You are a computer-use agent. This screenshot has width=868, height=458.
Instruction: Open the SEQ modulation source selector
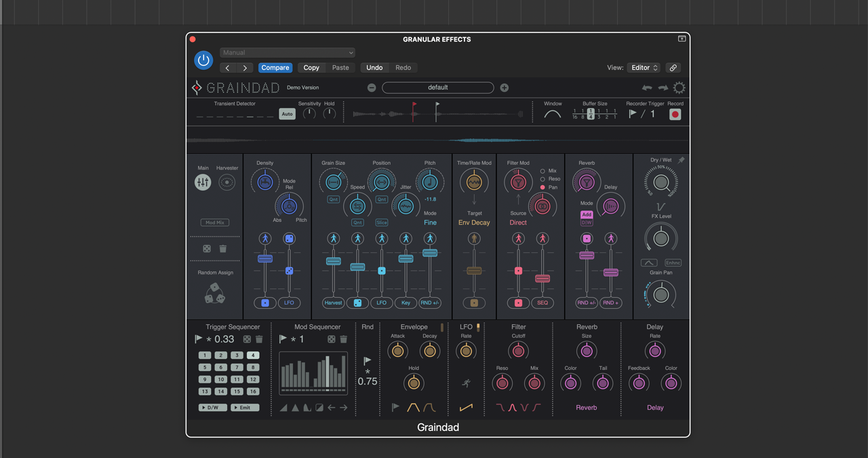click(x=542, y=303)
